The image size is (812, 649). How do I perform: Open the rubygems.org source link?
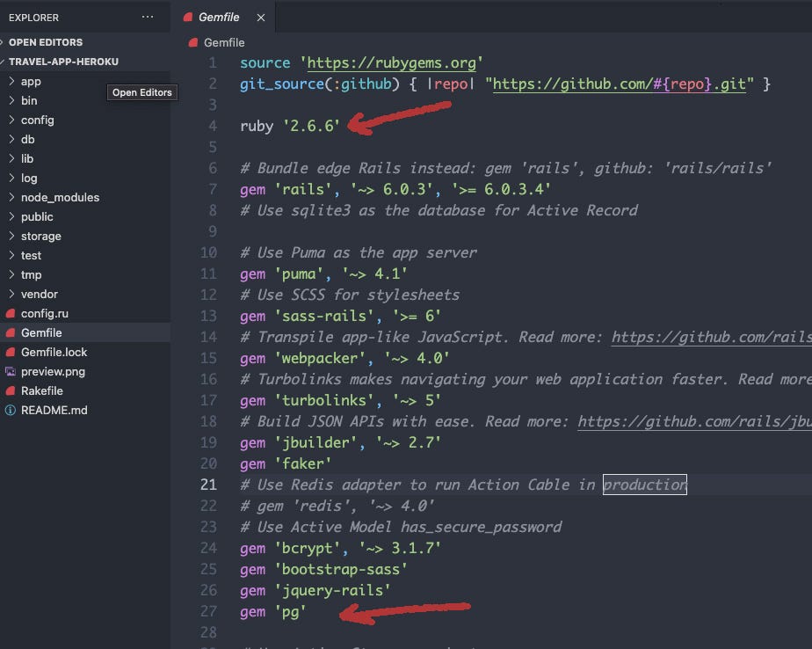pyautogui.click(x=392, y=63)
